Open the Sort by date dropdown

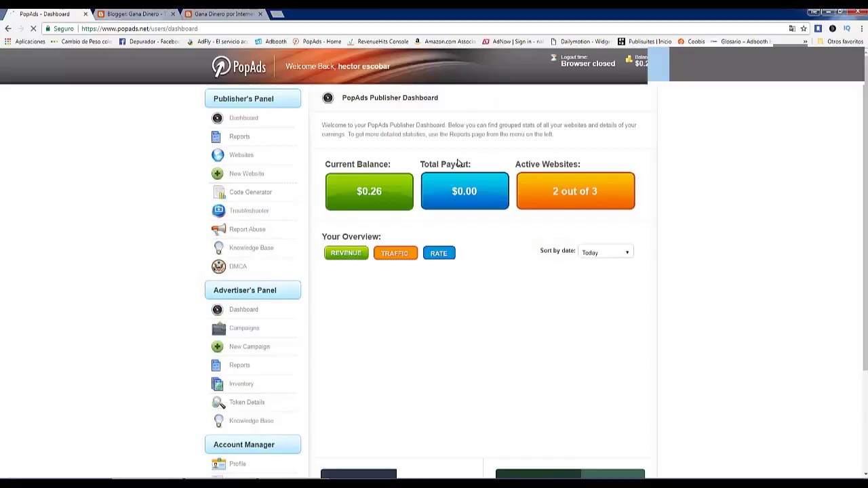pos(606,253)
